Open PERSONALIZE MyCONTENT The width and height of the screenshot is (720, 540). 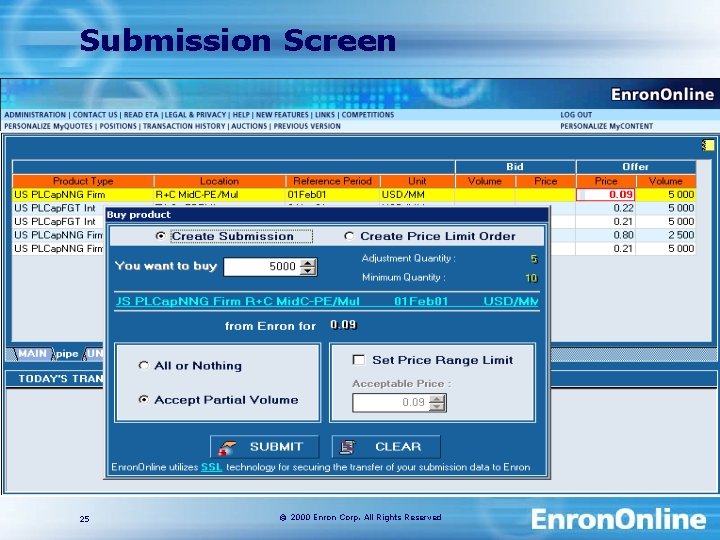606,126
